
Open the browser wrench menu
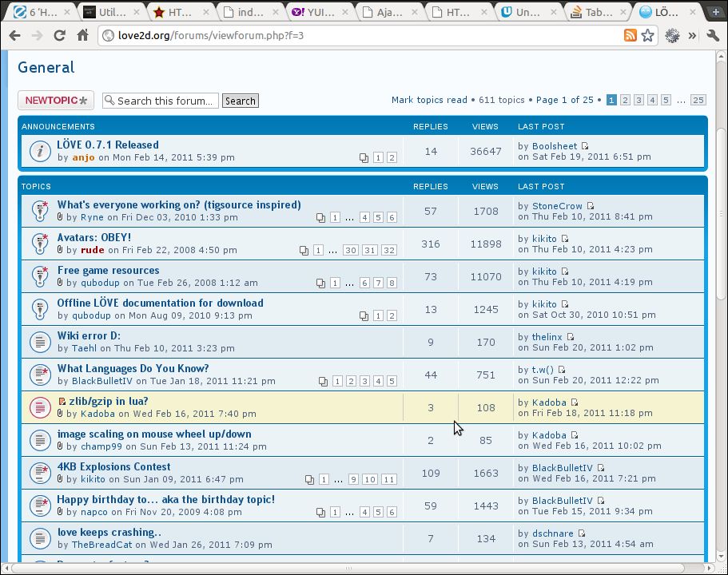pos(713,36)
